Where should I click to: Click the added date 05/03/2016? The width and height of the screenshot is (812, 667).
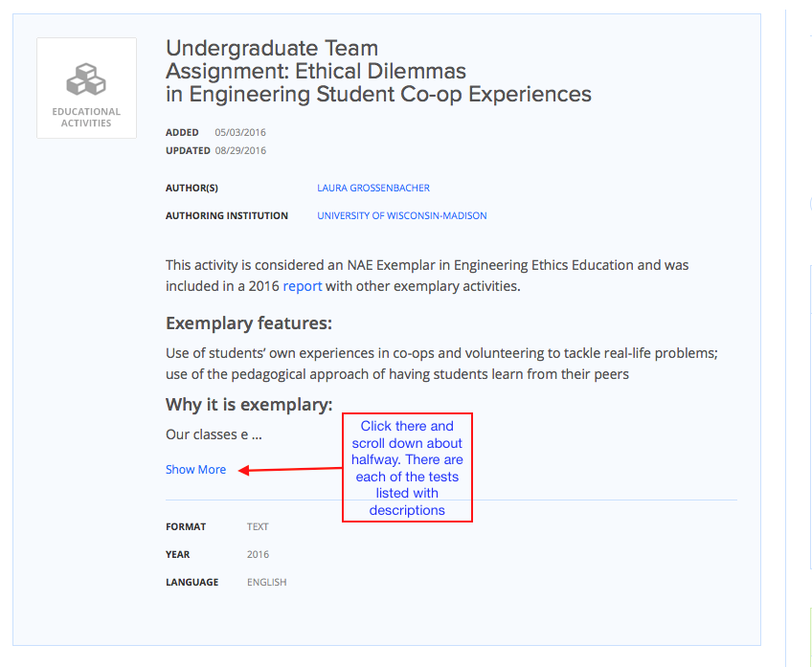pos(240,132)
